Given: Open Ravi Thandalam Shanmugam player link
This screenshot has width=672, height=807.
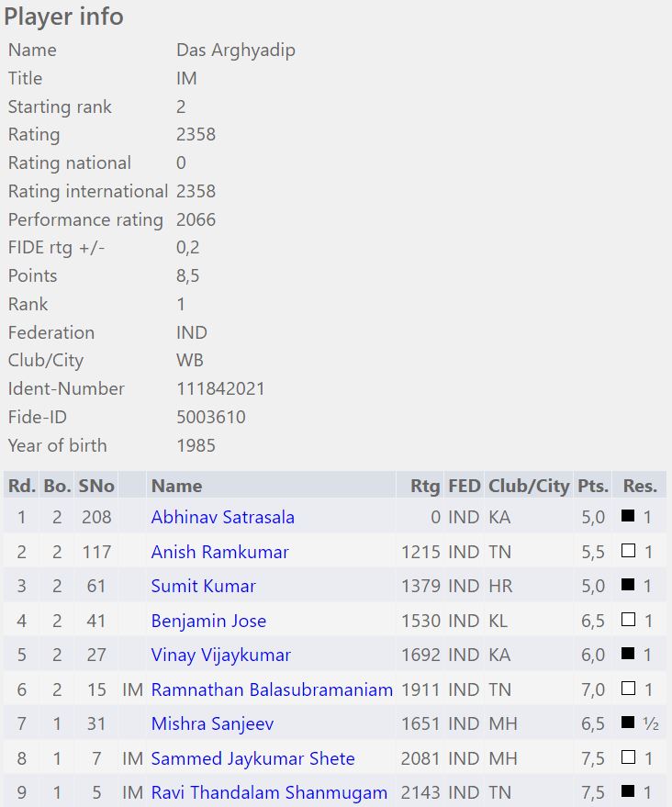Looking at the screenshot, I should [269, 792].
